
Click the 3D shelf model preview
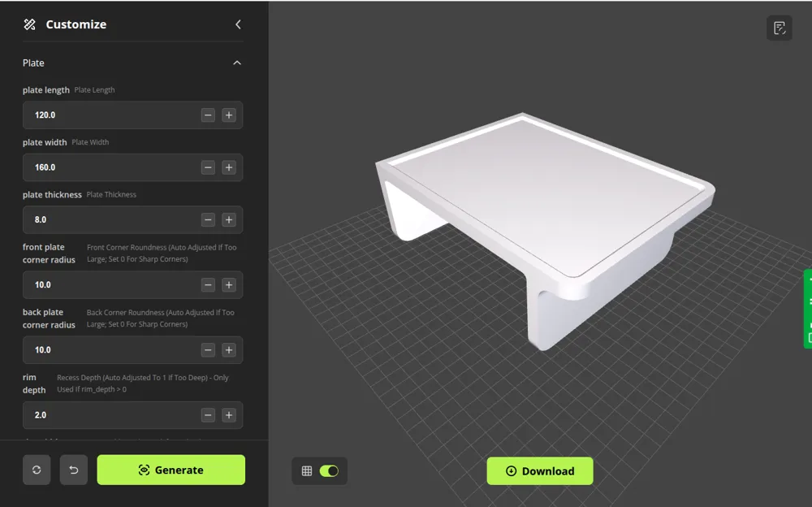tap(545, 231)
